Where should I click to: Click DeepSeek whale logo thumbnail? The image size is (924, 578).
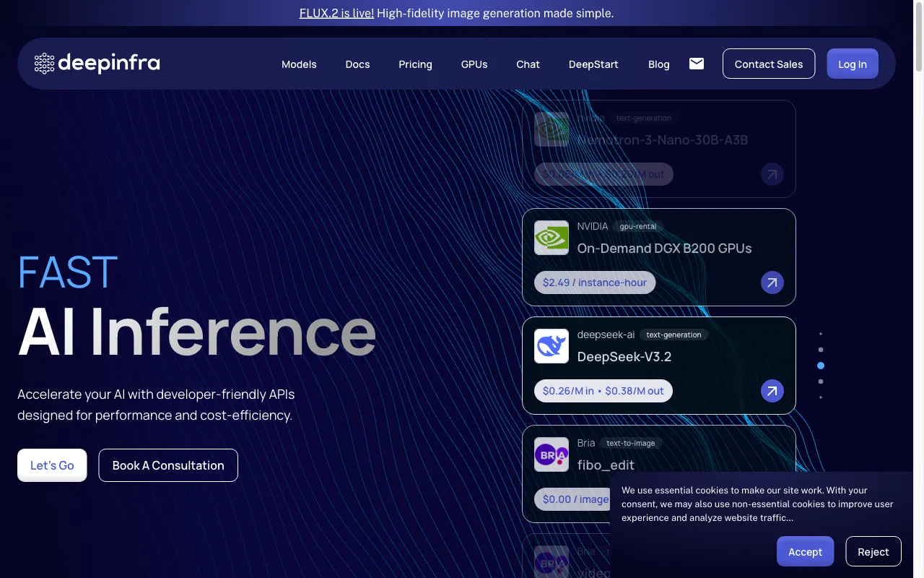(x=552, y=346)
